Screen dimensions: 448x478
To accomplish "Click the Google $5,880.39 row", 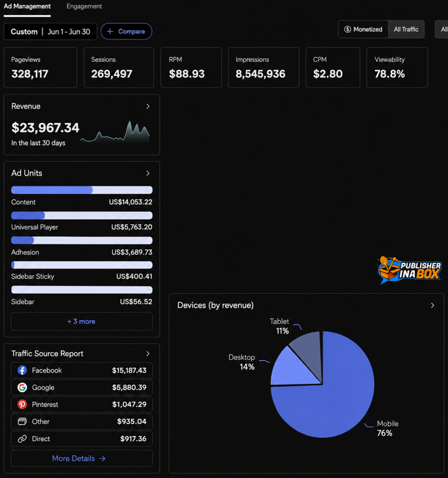I will (x=81, y=388).
